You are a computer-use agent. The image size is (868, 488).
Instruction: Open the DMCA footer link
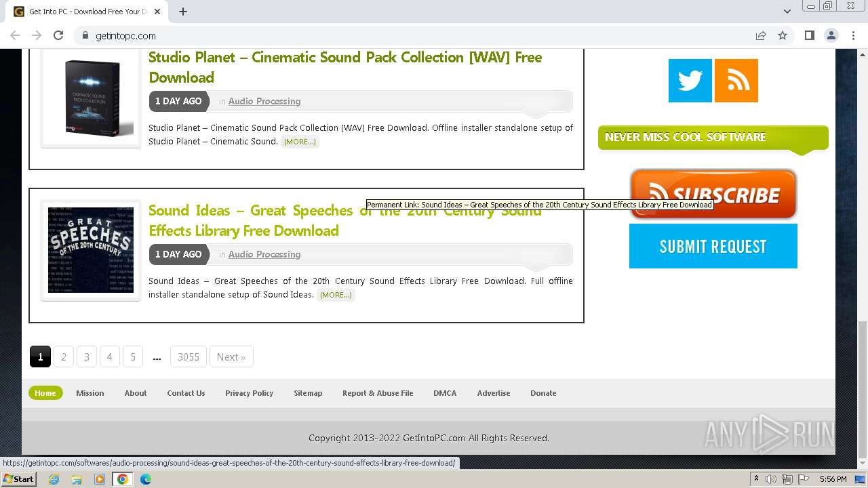[445, 393]
